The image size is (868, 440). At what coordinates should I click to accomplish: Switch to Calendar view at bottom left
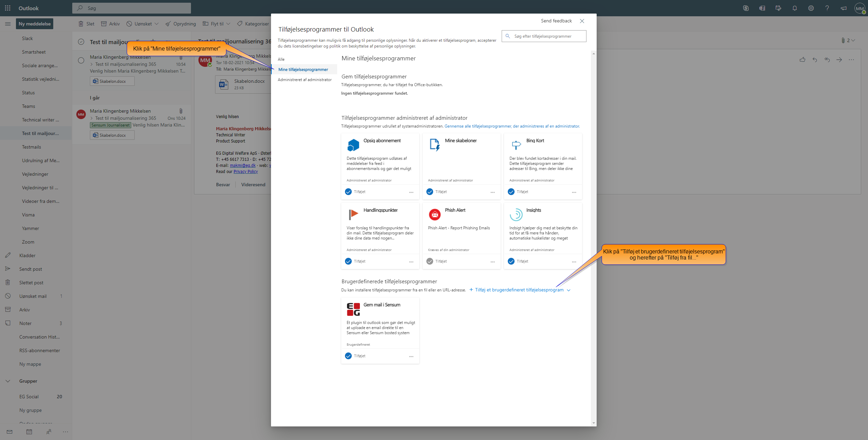29,432
